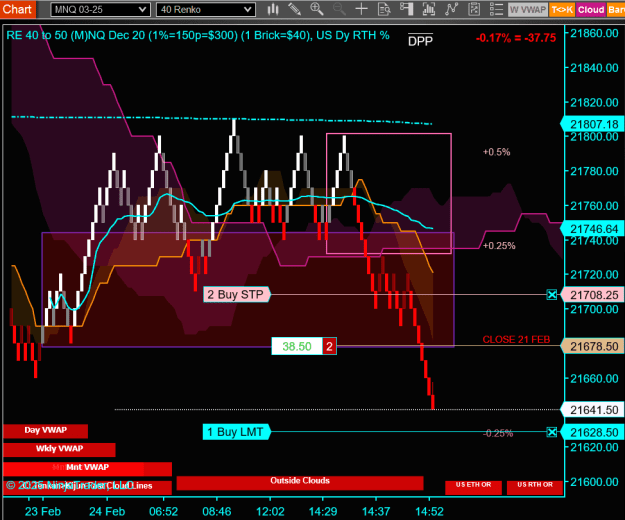Open the bar type chart style icon

pyautogui.click(x=273, y=9)
